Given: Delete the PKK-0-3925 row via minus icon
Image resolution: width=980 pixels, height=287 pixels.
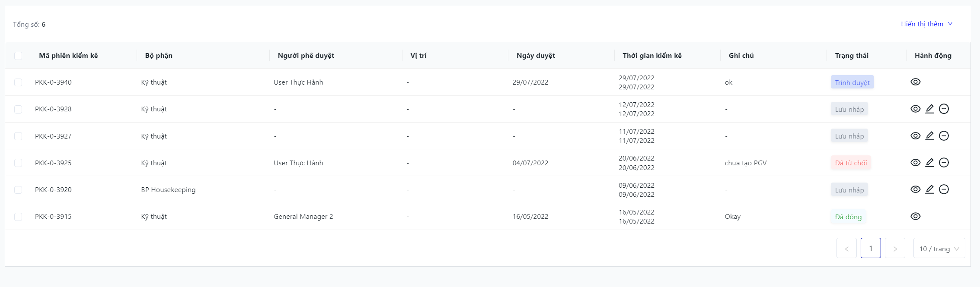Looking at the screenshot, I should tap(944, 163).
